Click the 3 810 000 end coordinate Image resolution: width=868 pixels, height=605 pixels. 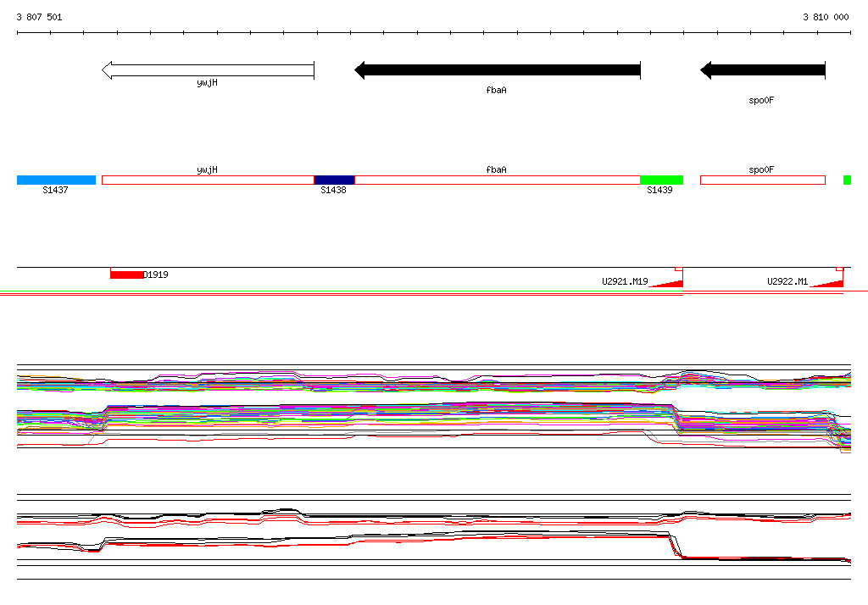pyautogui.click(x=826, y=17)
